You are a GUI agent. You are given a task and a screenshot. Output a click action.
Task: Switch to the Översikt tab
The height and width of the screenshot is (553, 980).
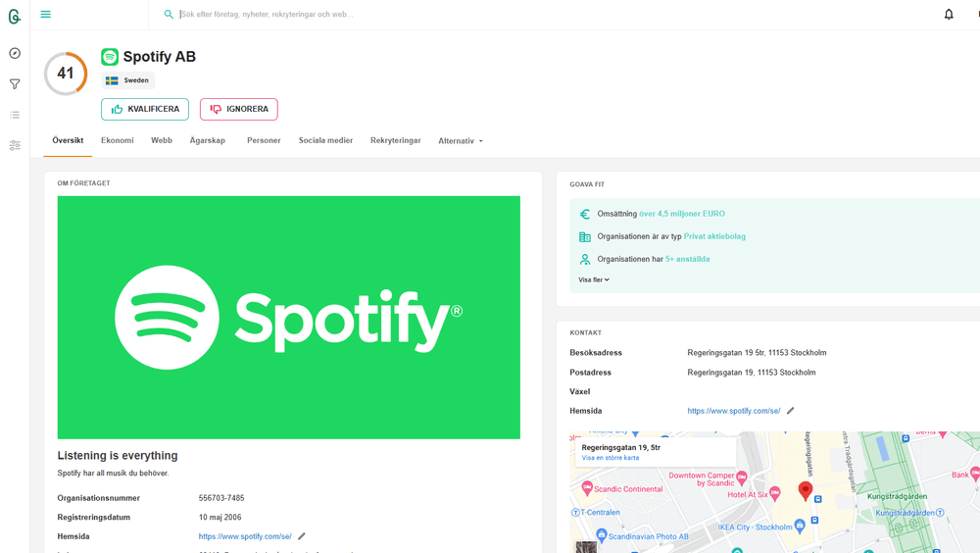coord(68,141)
